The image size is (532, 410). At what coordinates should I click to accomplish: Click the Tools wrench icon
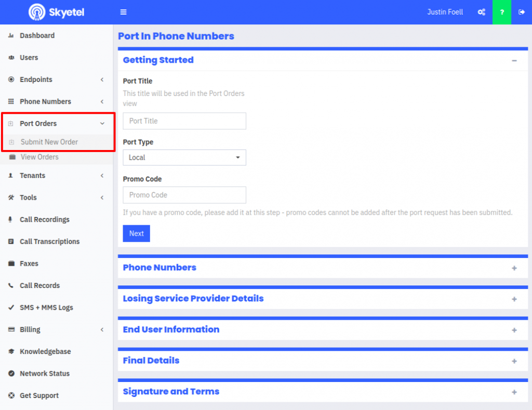coord(11,198)
